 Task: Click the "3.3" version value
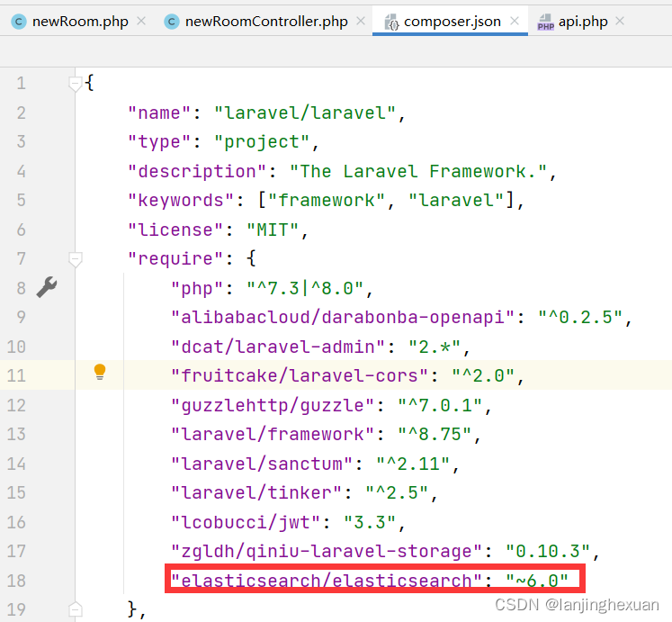(370, 522)
